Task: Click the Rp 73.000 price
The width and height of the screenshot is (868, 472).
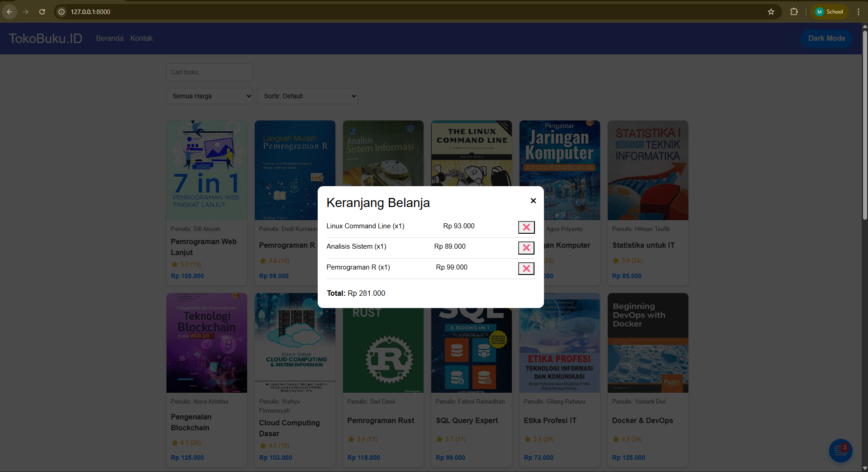Action: tap(539, 458)
